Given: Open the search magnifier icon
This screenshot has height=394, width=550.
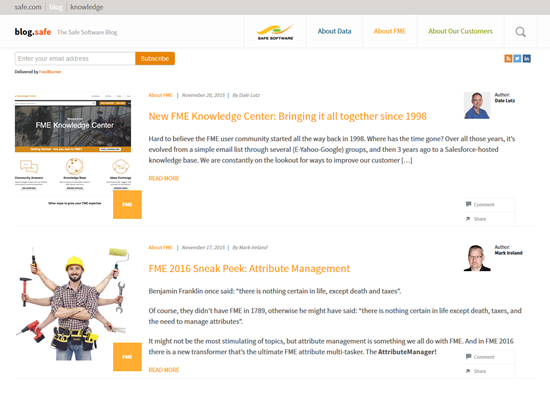Looking at the screenshot, I should coord(521,32).
